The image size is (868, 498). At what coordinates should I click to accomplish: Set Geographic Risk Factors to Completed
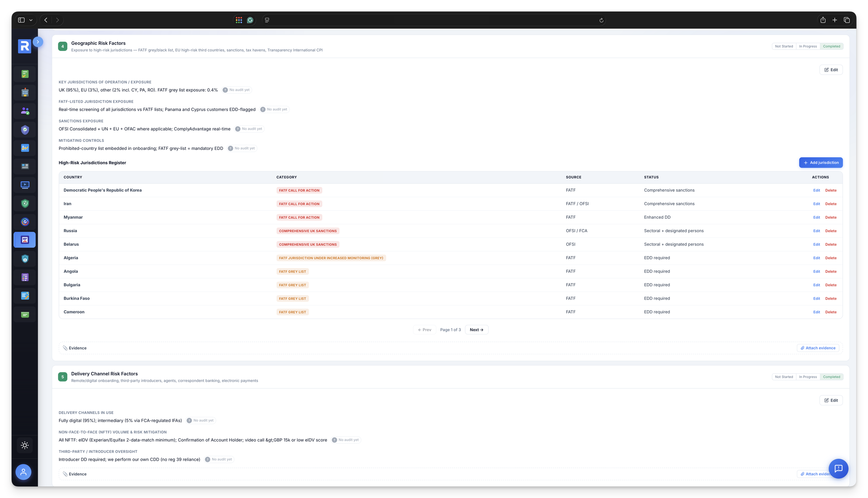[831, 46]
